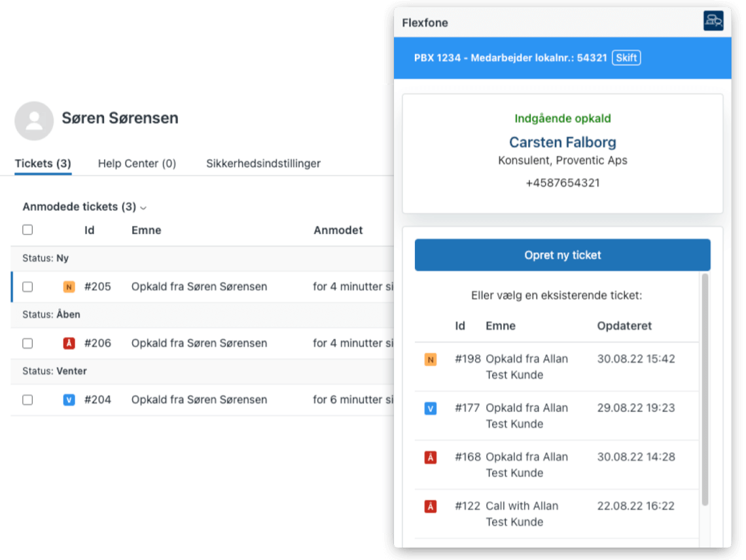Image resolution: width=746 pixels, height=560 pixels.
Task: Click the N status badge next to ticket #198
Action: tap(432, 359)
